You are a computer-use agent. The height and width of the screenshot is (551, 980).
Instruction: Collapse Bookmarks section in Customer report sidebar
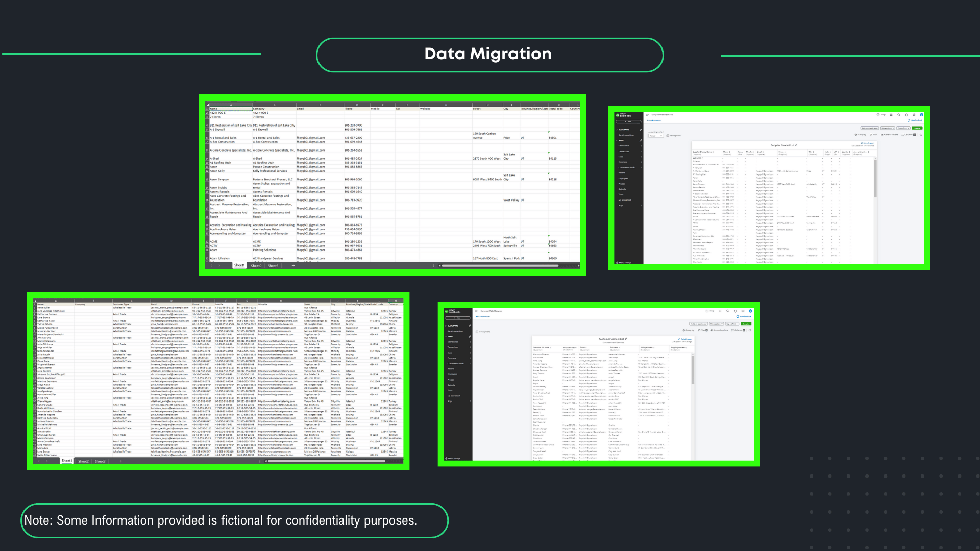(445, 325)
